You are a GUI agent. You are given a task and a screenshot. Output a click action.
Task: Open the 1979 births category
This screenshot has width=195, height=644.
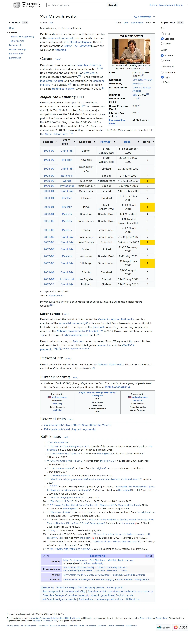pos(132,599)
